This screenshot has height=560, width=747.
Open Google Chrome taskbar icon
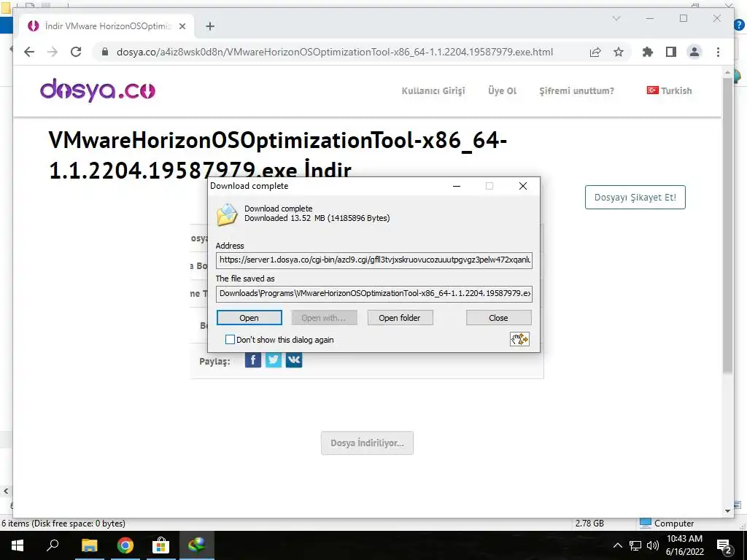tap(125, 545)
